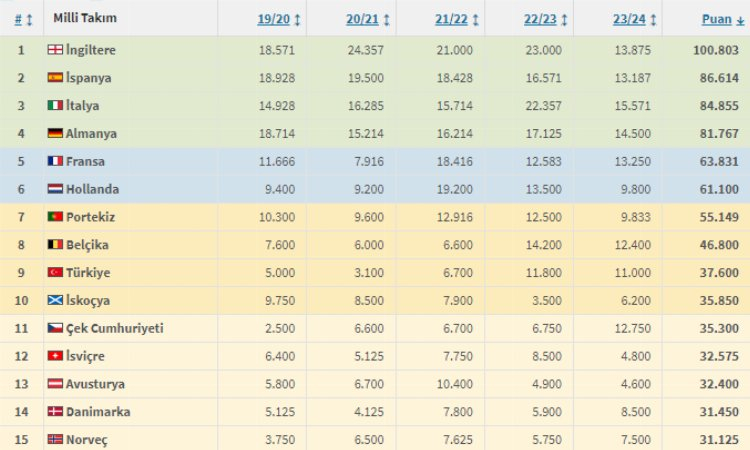Click the Türkiye flag icon
The height and width of the screenshot is (450, 750).
click(x=55, y=272)
